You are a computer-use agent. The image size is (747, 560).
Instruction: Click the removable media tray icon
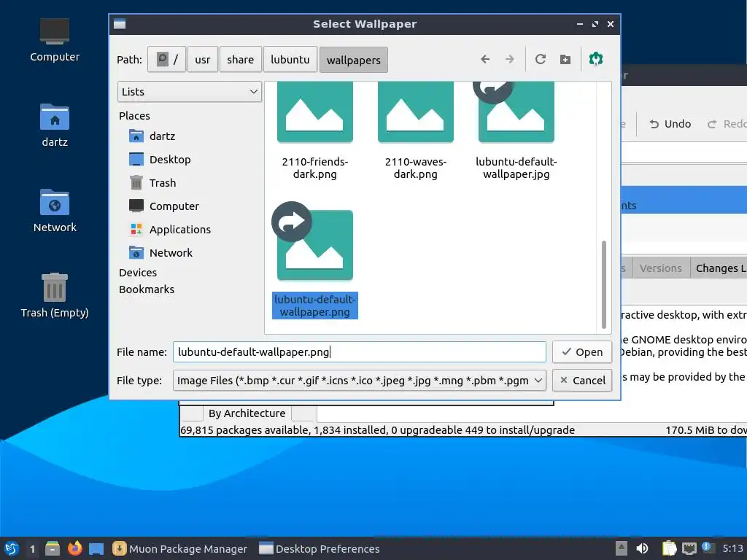(622, 548)
